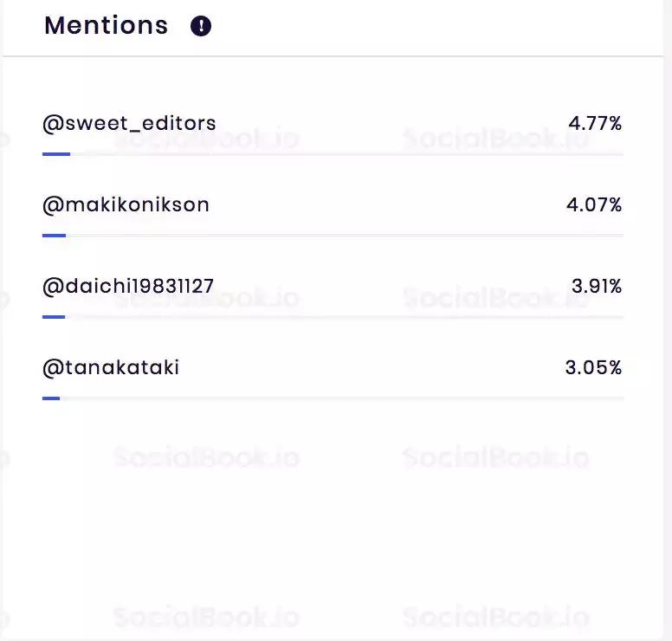
Task: Click the Mentions panel heading
Action: pyautogui.click(x=106, y=26)
